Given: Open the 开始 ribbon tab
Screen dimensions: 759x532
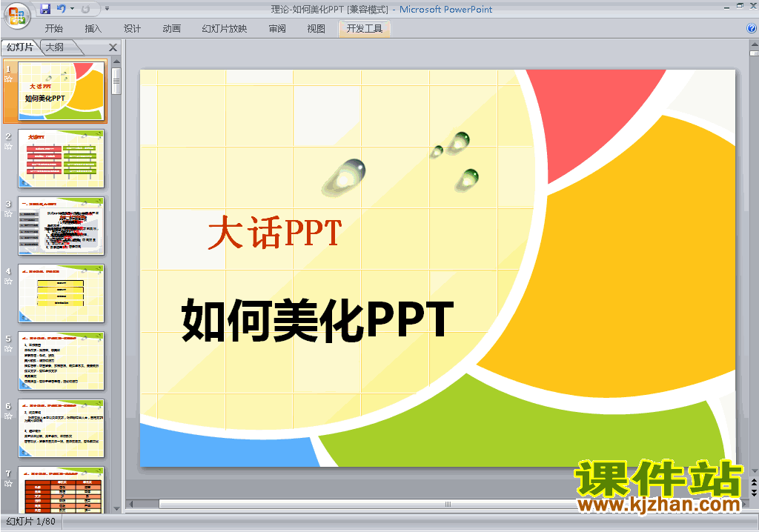Looking at the screenshot, I should coord(53,29).
